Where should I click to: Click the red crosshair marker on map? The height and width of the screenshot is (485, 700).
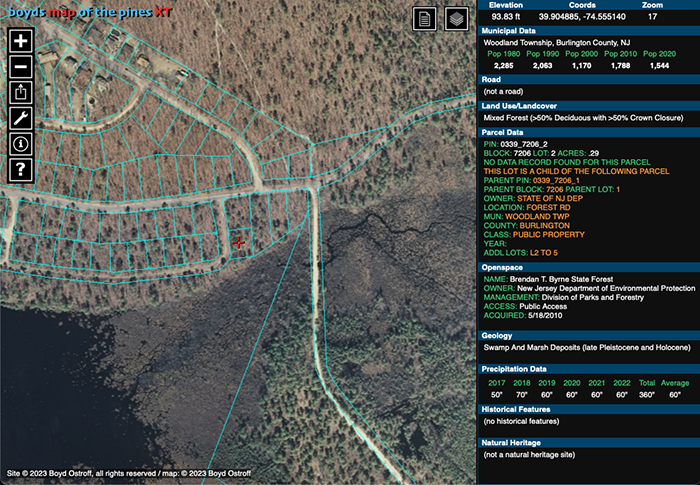coord(238,242)
